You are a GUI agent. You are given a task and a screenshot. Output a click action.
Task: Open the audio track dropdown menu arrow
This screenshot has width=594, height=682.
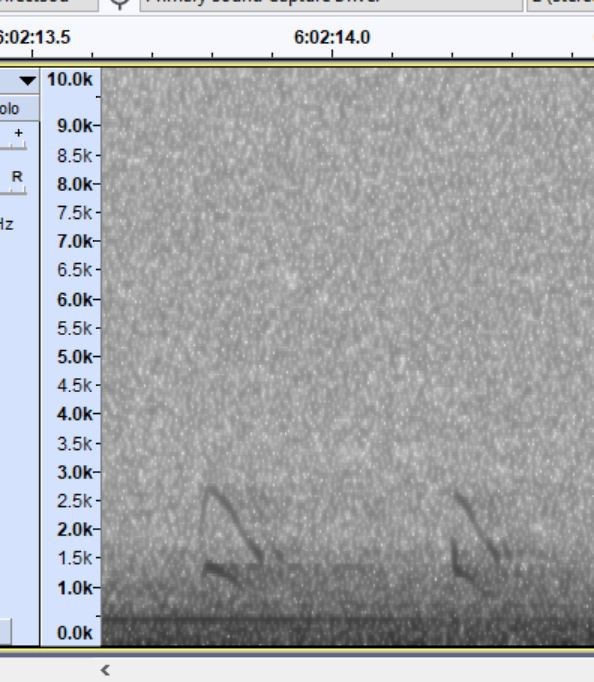[27, 80]
